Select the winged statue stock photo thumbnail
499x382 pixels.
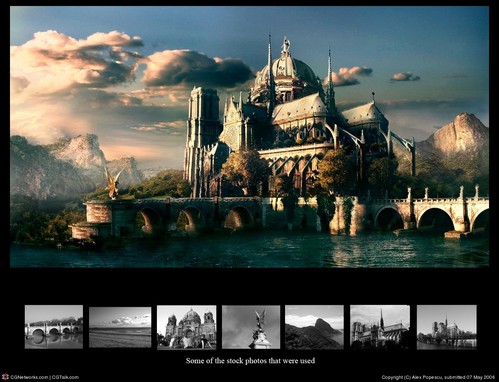(251, 327)
